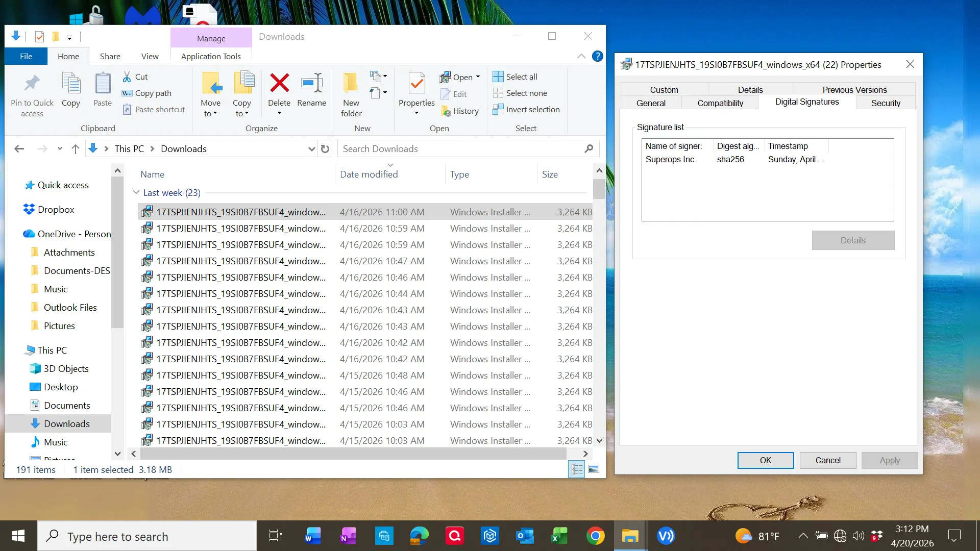Click OK in Properties dialog
This screenshot has width=980, height=551.
click(x=765, y=460)
